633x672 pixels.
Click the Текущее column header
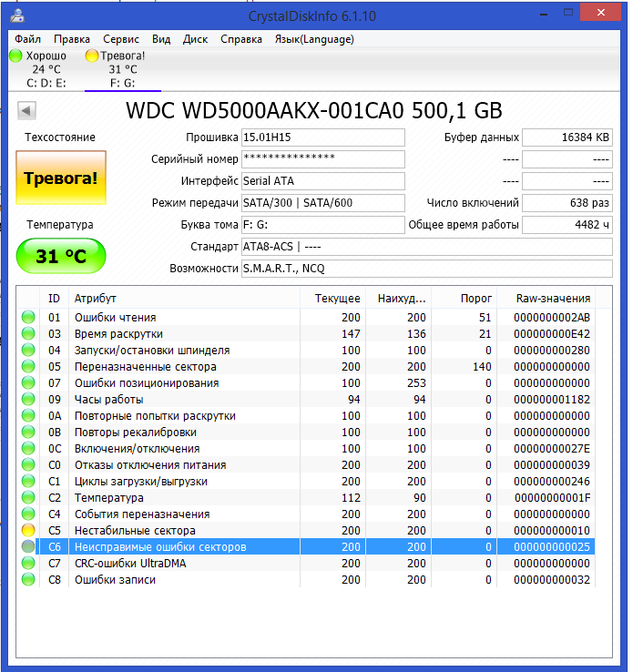click(333, 299)
